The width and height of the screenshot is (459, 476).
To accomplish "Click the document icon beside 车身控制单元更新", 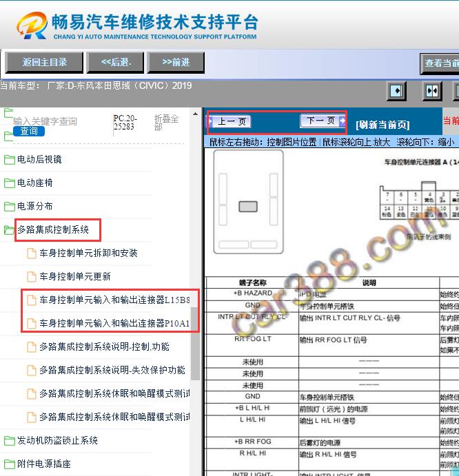I will (x=32, y=276).
